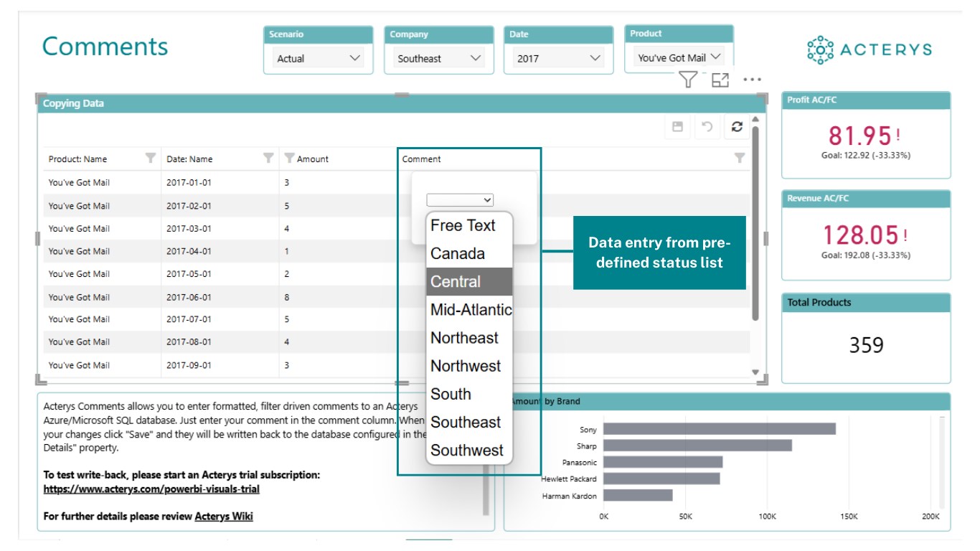This screenshot has width=980, height=551.
Task: Pick South from the comment list
Action: [x=469, y=394]
